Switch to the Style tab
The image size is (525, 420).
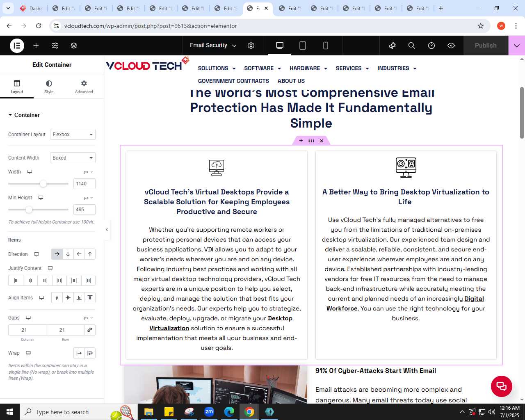49,87
